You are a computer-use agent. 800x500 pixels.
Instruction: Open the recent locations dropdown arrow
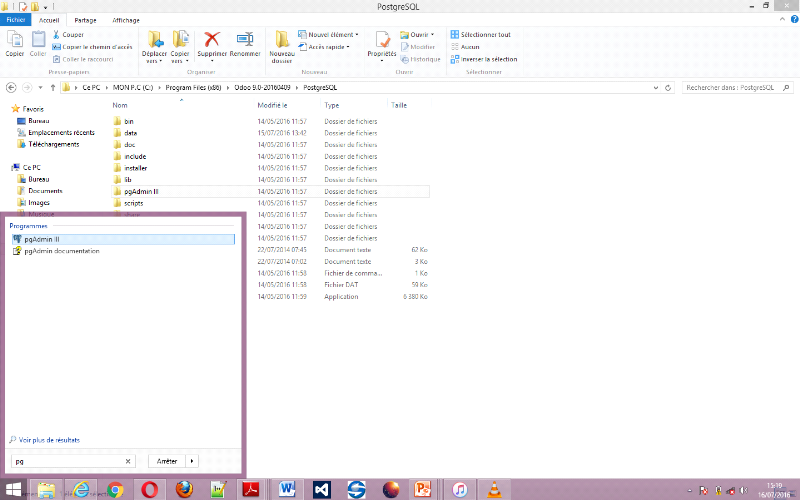40,88
